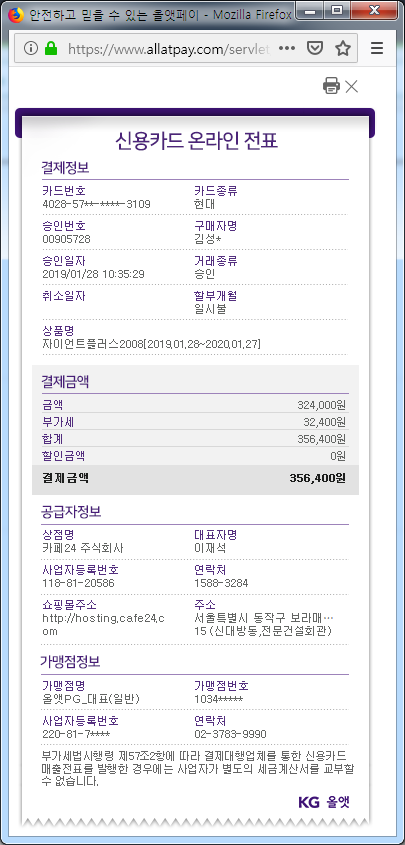Click the amount value 324,000원
This screenshot has width=405, height=845.
(322, 405)
